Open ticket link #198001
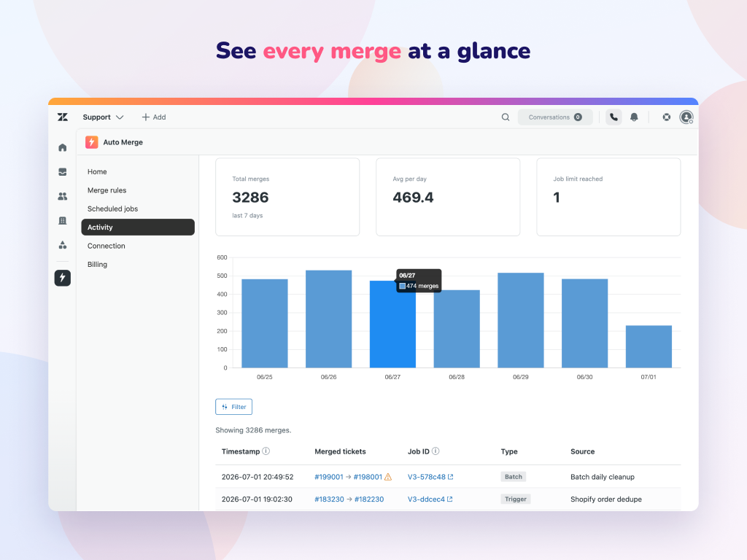This screenshot has height=560, width=747. (368, 477)
